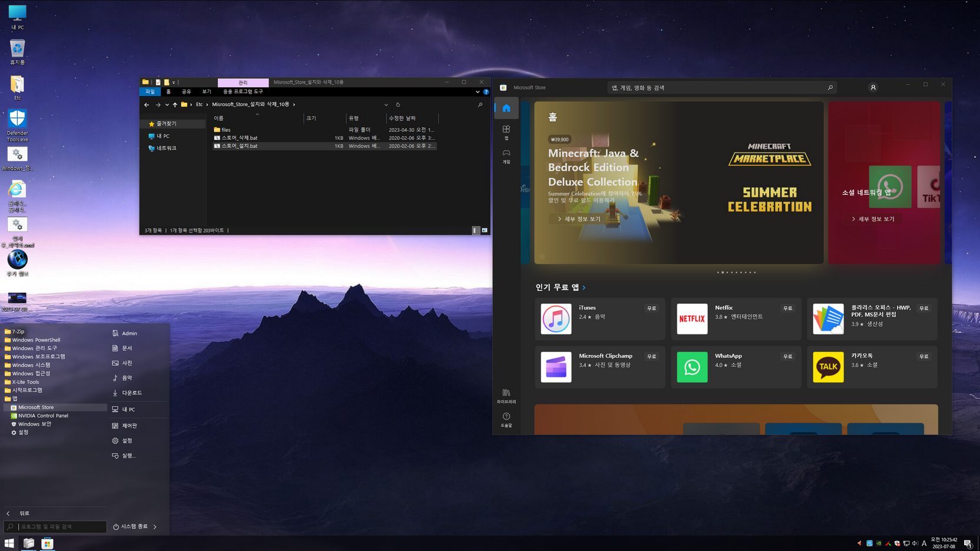The height and width of the screenshot is (551, 980).
Task: Click the File Explorer search magnifier icon
Action: tap(480, 105)
